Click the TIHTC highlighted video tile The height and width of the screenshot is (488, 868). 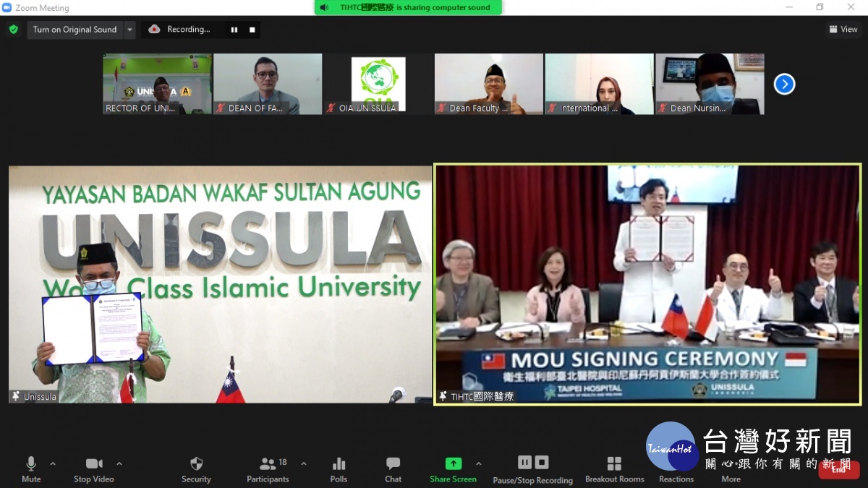point(647,284)
